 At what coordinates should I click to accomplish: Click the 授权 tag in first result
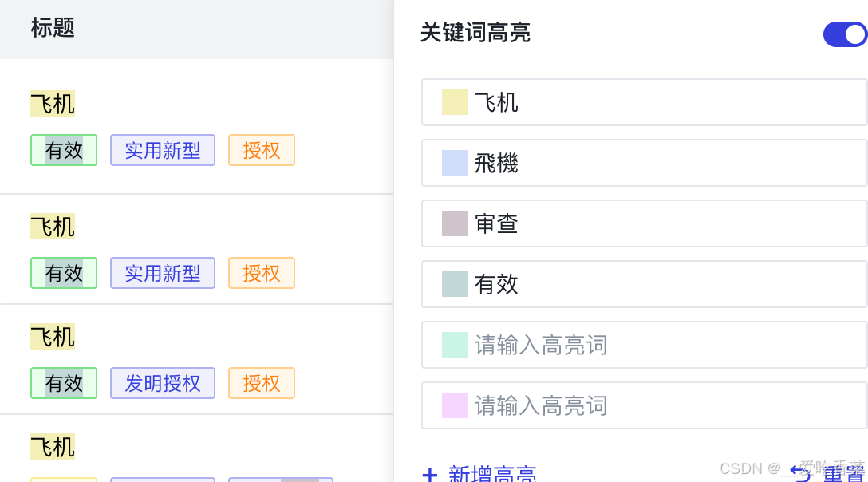tap(262, 150)
